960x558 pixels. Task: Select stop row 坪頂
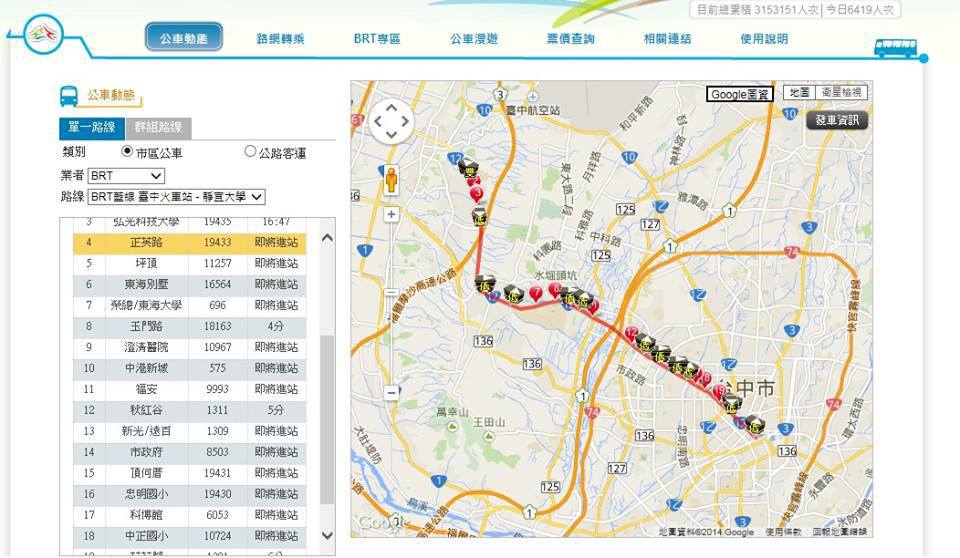[x=189, y=263]
